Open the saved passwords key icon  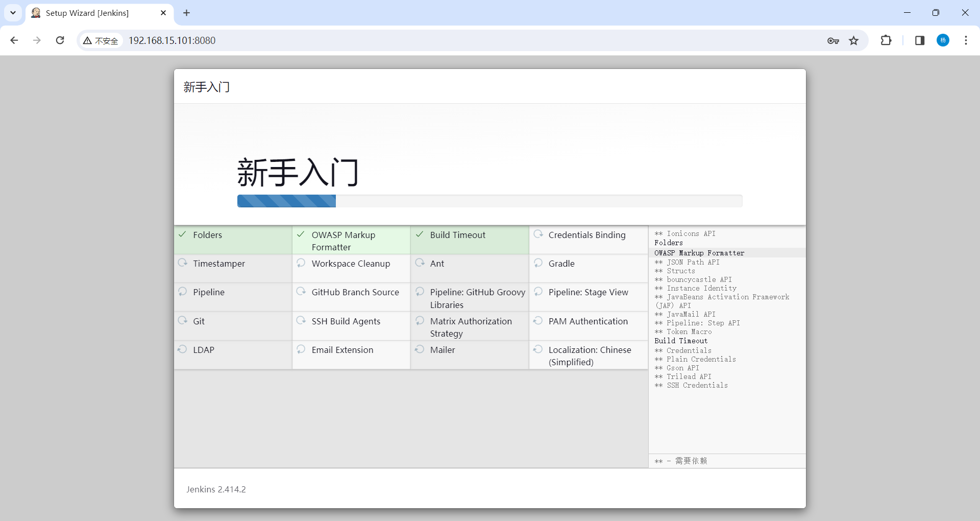[833, 40]
